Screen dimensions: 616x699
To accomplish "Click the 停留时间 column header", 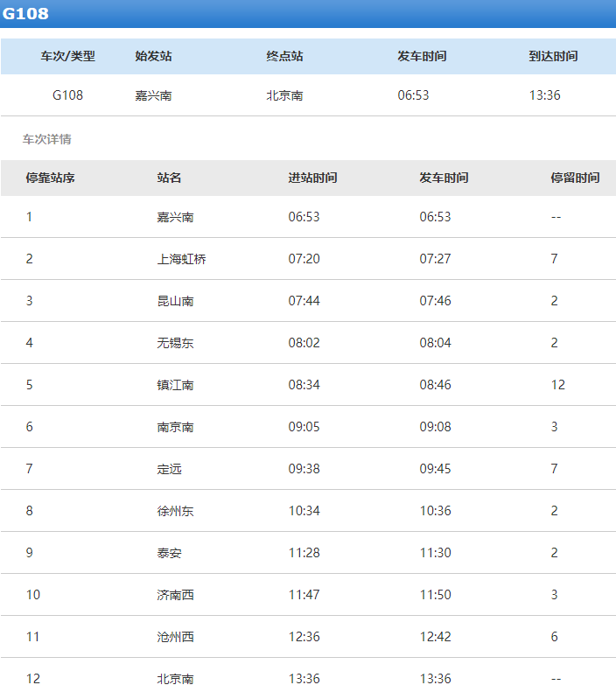I will [575, 178].
